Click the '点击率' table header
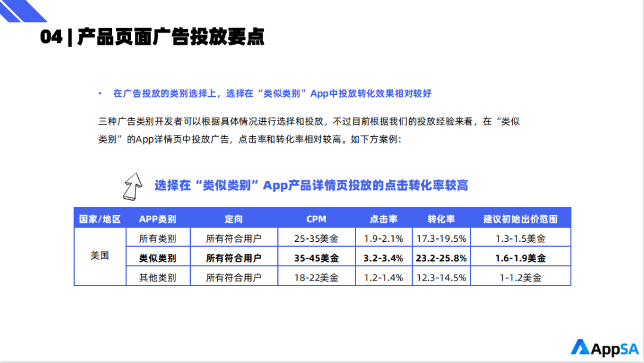This screenshot has width=644, height=363. tap(383, 219)
